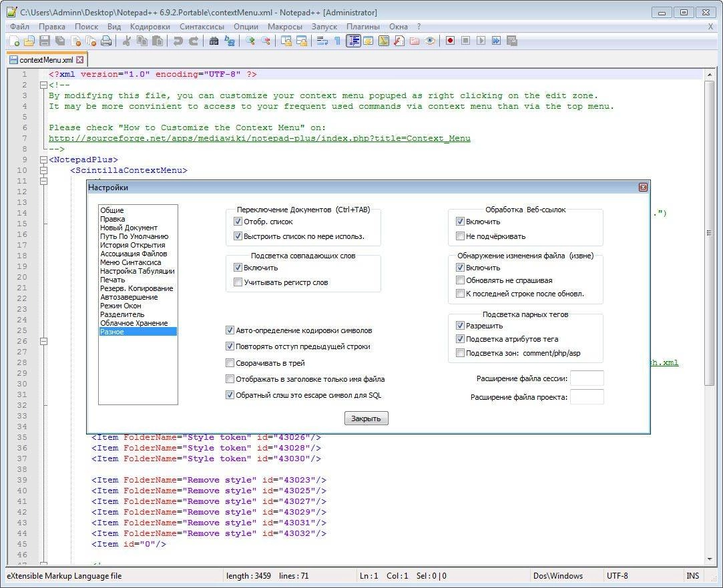Click the editor vertical scrollbar thumb

709,233
